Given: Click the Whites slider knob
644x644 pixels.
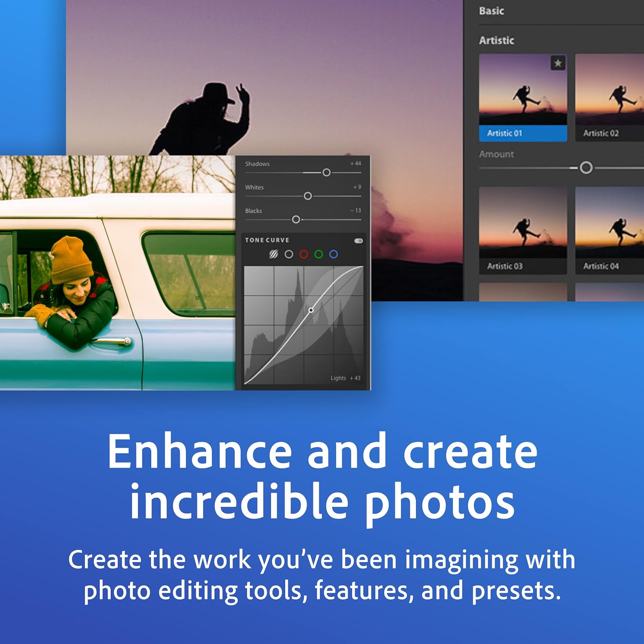Looking at the screenshot, I should point(307,196).
